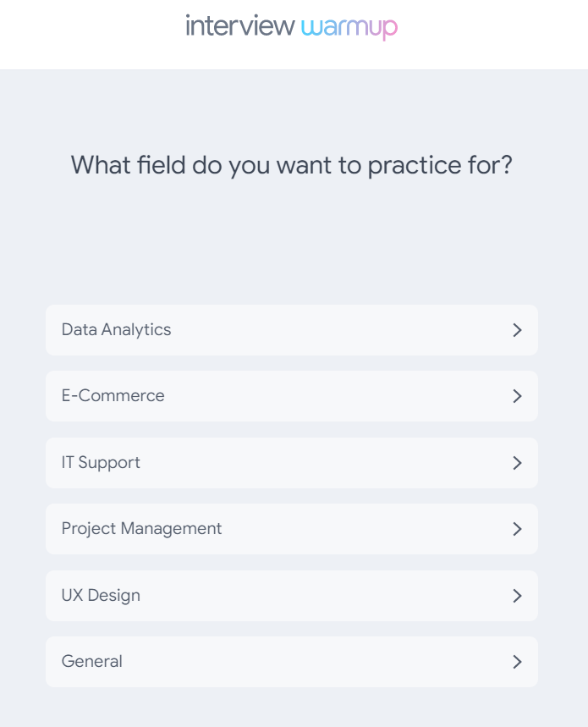This screenshot has width=588, height=727.
Task: Pick the UX Design field
Action: click(291, 596)
